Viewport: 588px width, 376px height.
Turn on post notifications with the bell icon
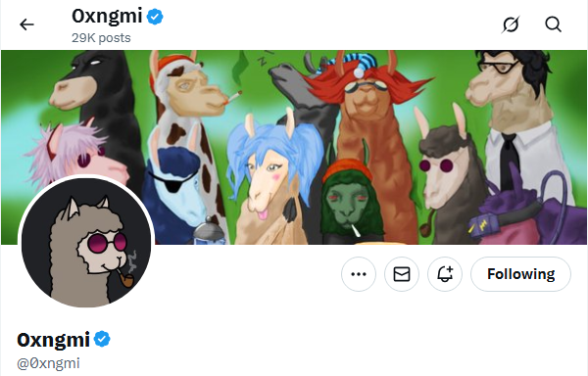point(445,274)
